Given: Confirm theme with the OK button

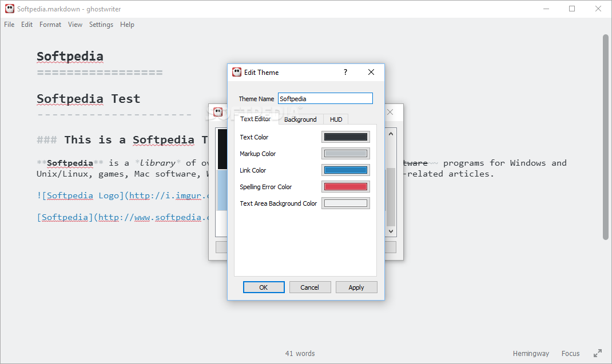Looking at the screenshot, I should (x=264, y=287).
